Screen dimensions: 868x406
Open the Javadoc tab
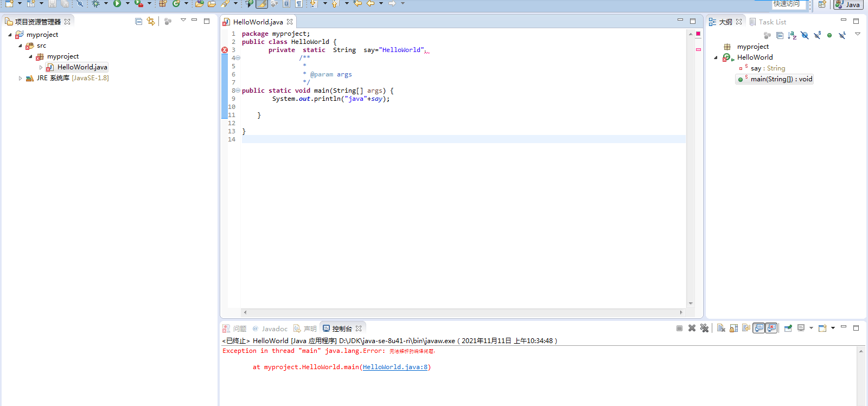(x=270, y=328)
